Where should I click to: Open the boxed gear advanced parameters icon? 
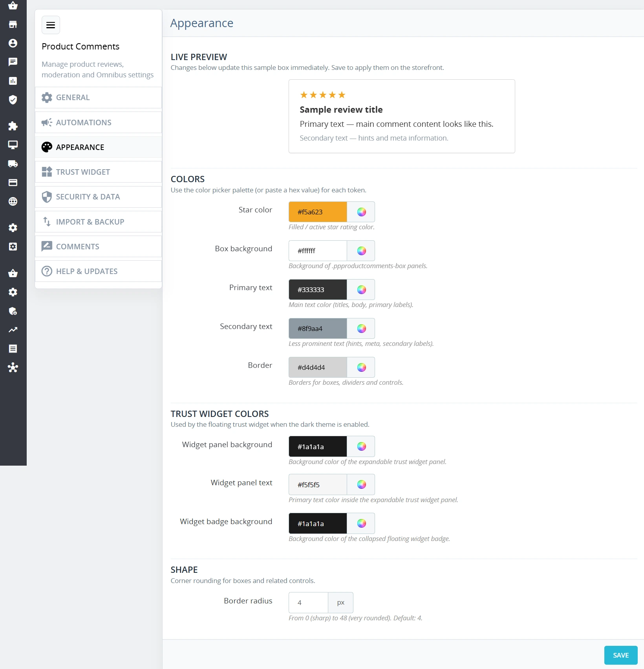pyautogui.click(x=13, y=247)
